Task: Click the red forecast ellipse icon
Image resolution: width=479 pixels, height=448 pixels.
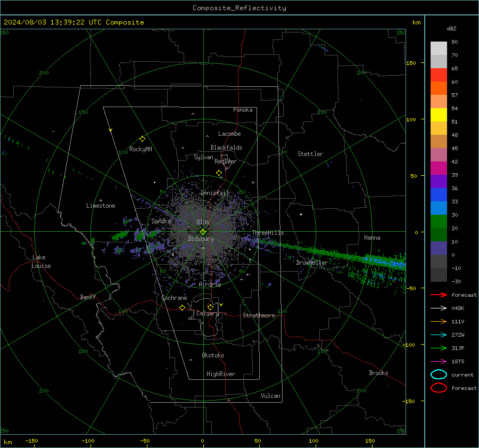Action: (x=439, y=388)
